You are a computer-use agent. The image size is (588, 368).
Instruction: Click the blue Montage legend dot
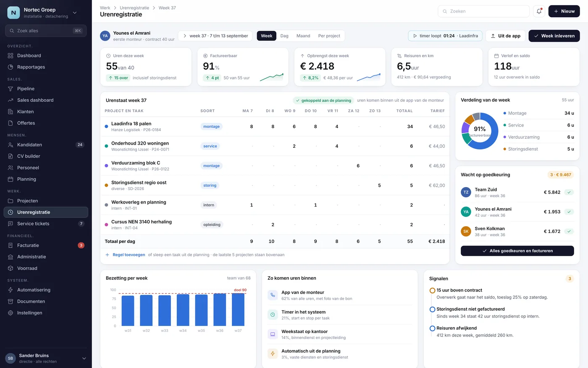(x=504, y=113)
